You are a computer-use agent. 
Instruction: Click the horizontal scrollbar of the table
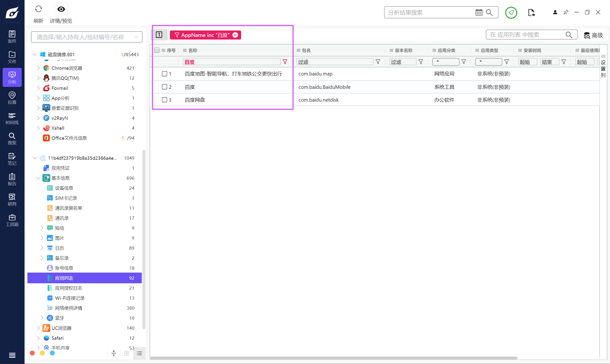coord(334,358)
